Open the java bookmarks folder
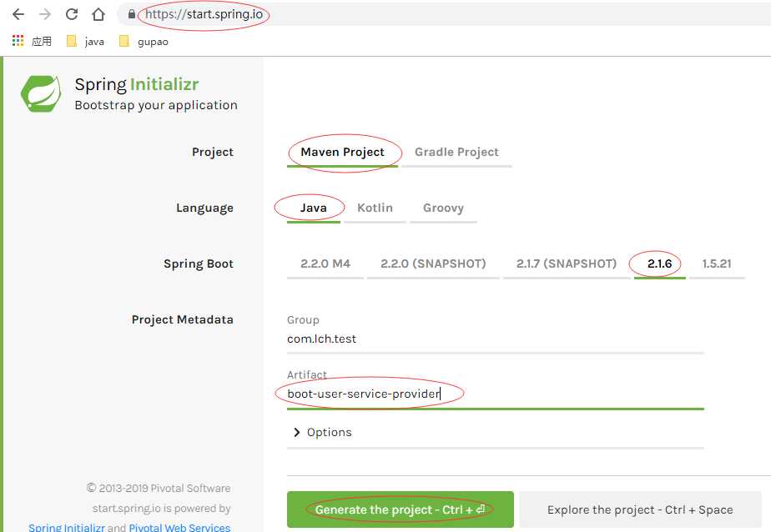This screenshot has height=532, width=771. pos(85,41)
